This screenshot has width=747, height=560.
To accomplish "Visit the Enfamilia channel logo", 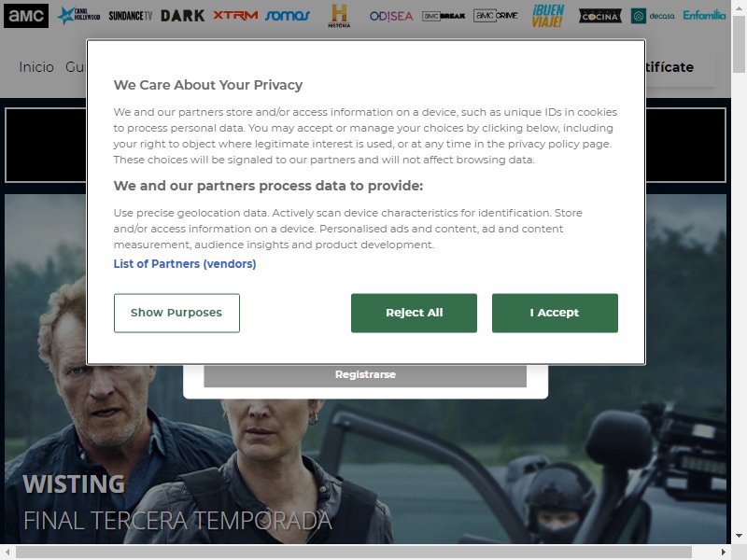I will [x=704, y=16].
